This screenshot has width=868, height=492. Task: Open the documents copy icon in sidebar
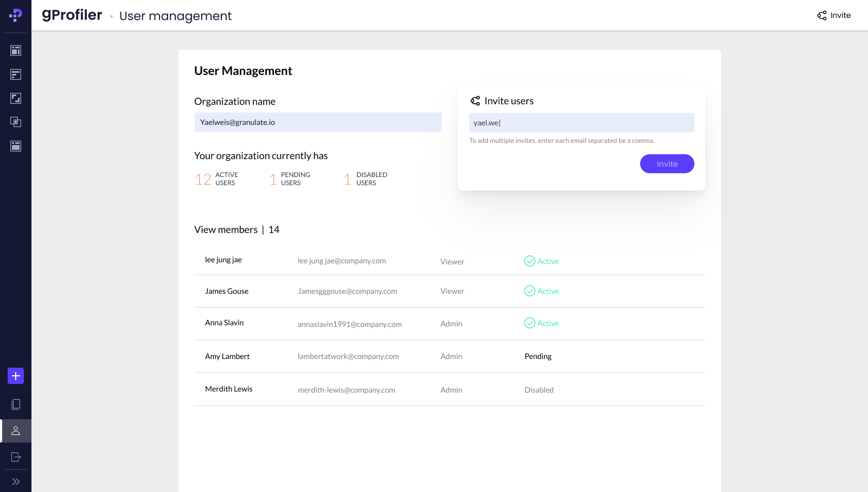tap(16, 405)
